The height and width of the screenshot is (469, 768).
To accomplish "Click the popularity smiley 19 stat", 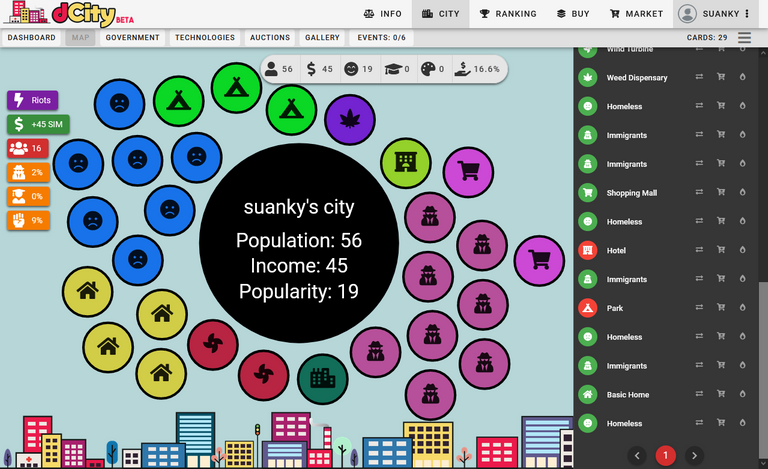I will (359, 69).
